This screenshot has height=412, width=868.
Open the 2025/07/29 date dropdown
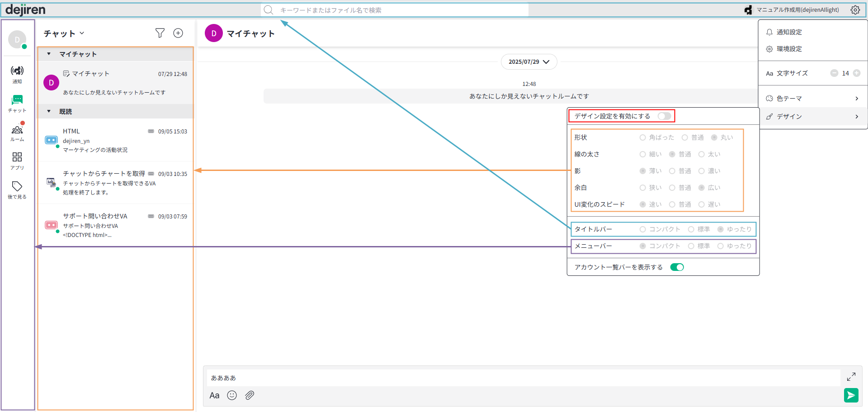tap(528, 62)
